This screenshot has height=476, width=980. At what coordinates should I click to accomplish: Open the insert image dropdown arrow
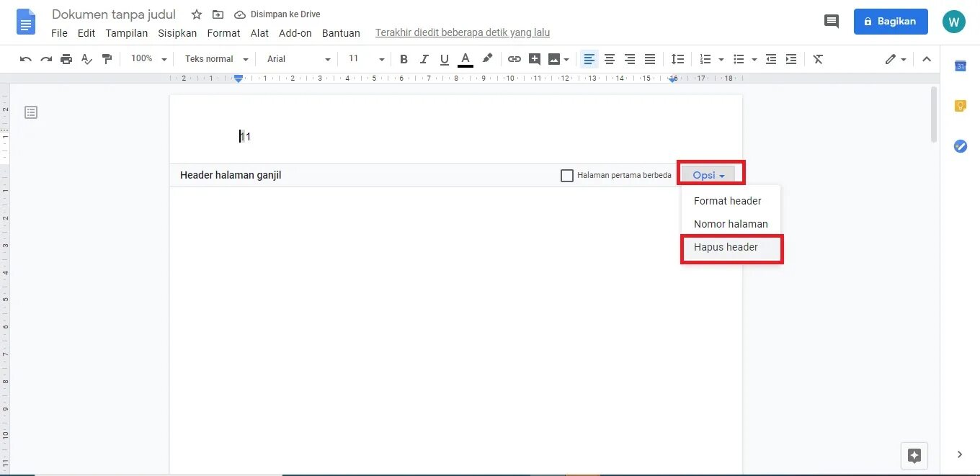pyautogui.click(x=566, y=59)
